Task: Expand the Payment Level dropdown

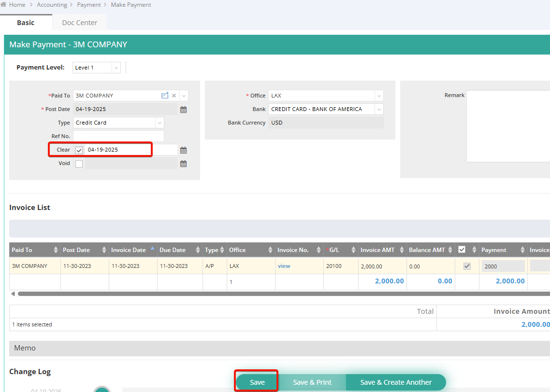Action: pos(116,68)
